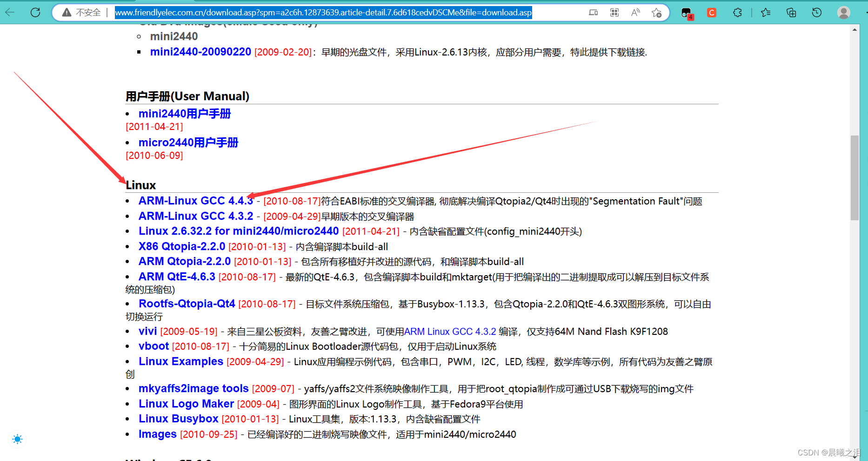Open the Read aloud feature
868x461 pixels.
pos(635,13)
